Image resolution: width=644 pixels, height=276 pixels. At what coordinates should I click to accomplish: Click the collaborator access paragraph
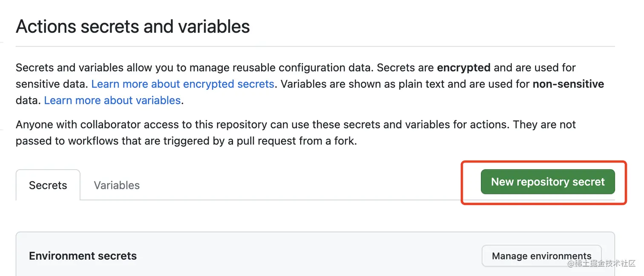click(296, 133)
